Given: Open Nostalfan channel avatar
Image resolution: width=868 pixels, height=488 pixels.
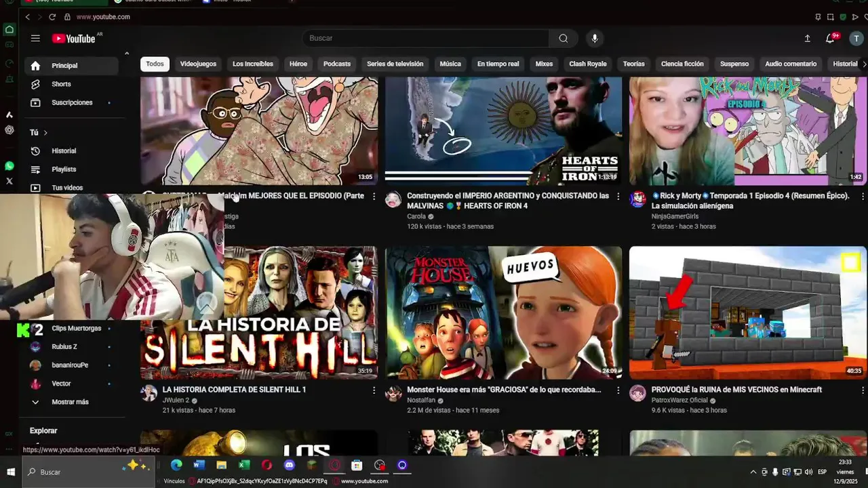Looking at the screenshot, I should [x=393, y=393].
